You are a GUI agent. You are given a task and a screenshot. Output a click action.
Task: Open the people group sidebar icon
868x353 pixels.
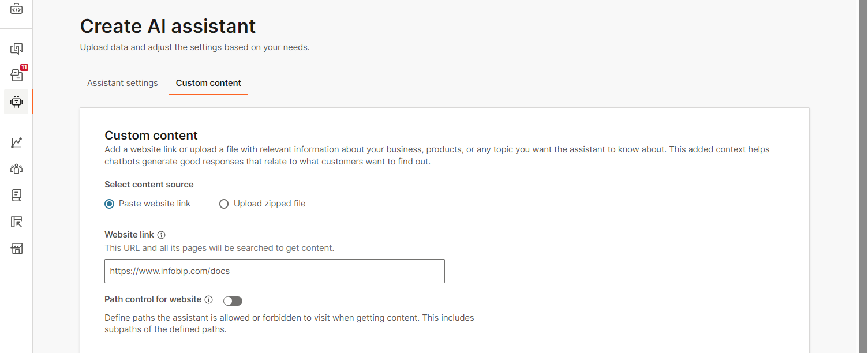coord(16,169)
